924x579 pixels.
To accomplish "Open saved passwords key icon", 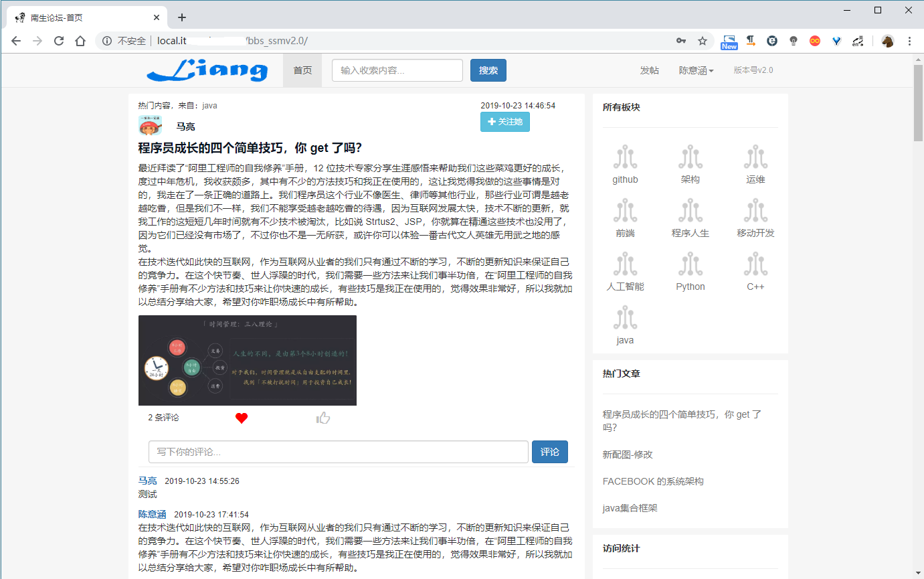I will tap(681, 41).
